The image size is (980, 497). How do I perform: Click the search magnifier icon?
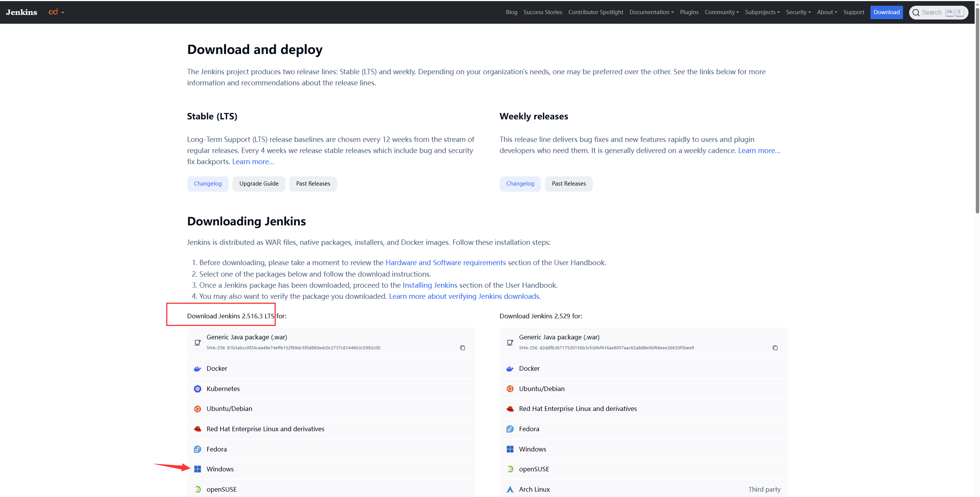pyautogui.click(x=916, y=13)
